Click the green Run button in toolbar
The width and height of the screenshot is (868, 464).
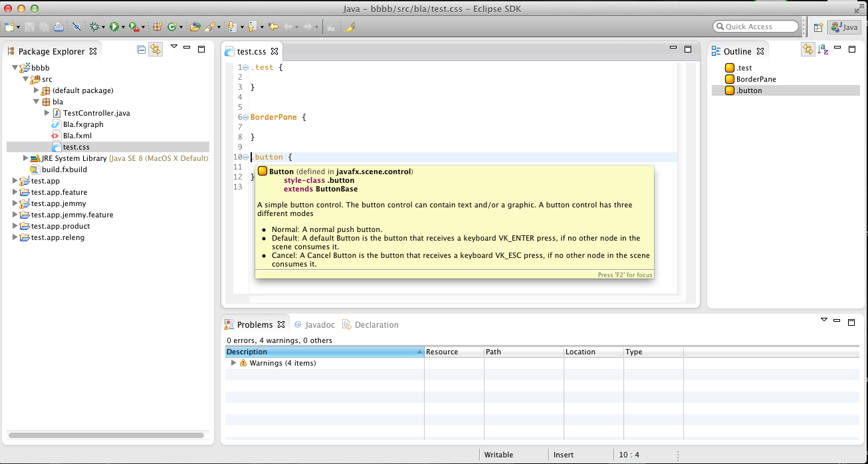(114, 27)
